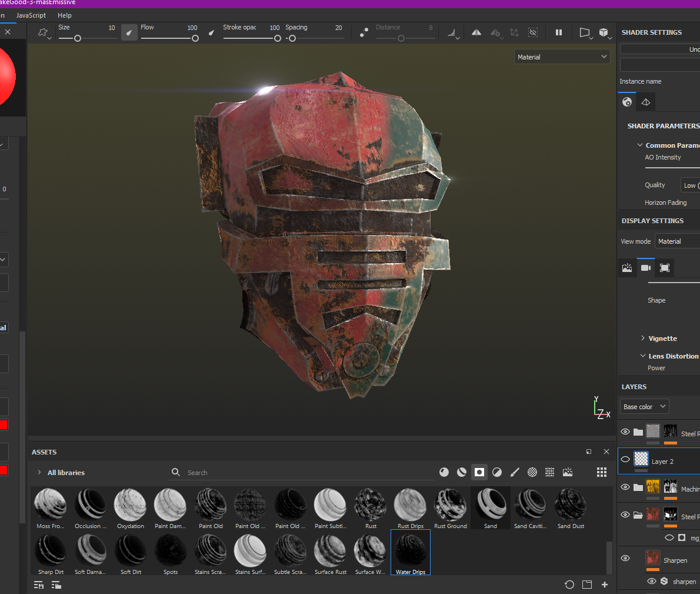This screenshot has height=594, width=700.
Task: Filter assets by smart masks
Action: pos(479,472)
